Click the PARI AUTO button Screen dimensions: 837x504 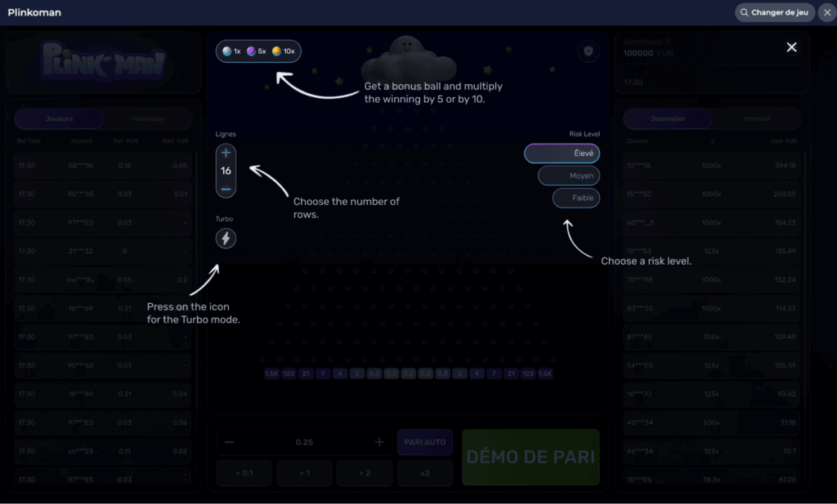click(425, 442)
